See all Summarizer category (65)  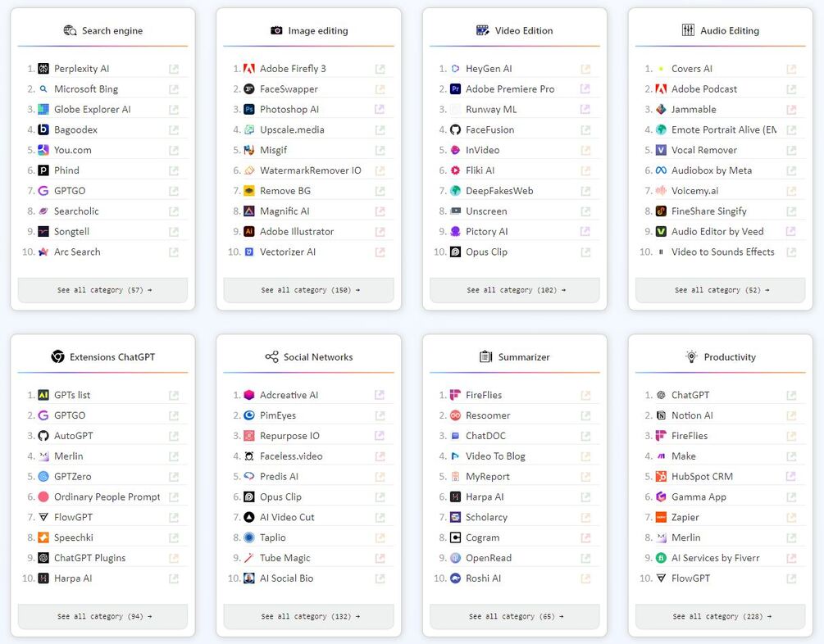(515, 617)
